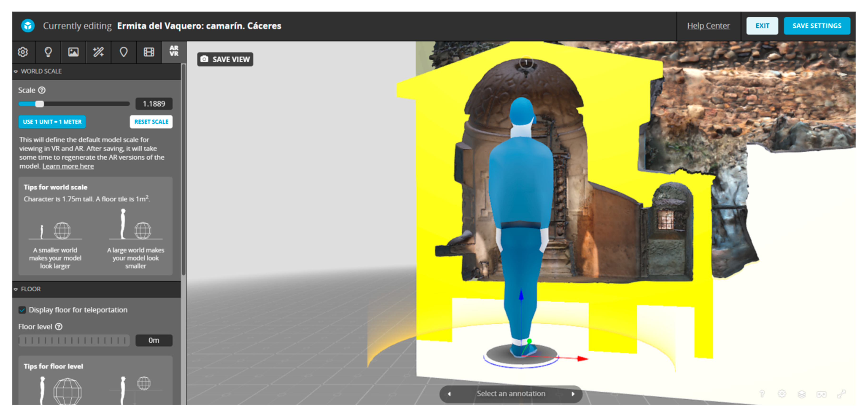Image resolution: width=868 pixels, height=413 pixels.
Task: Click the Floor level help icon
Action: pyautogui.click(x=59, y=326)
